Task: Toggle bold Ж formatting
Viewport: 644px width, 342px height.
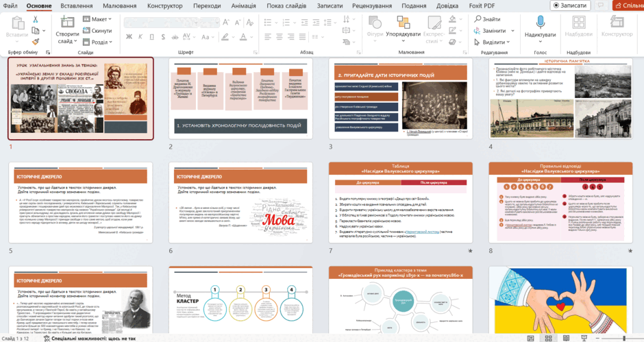Action: click(129, 37)
